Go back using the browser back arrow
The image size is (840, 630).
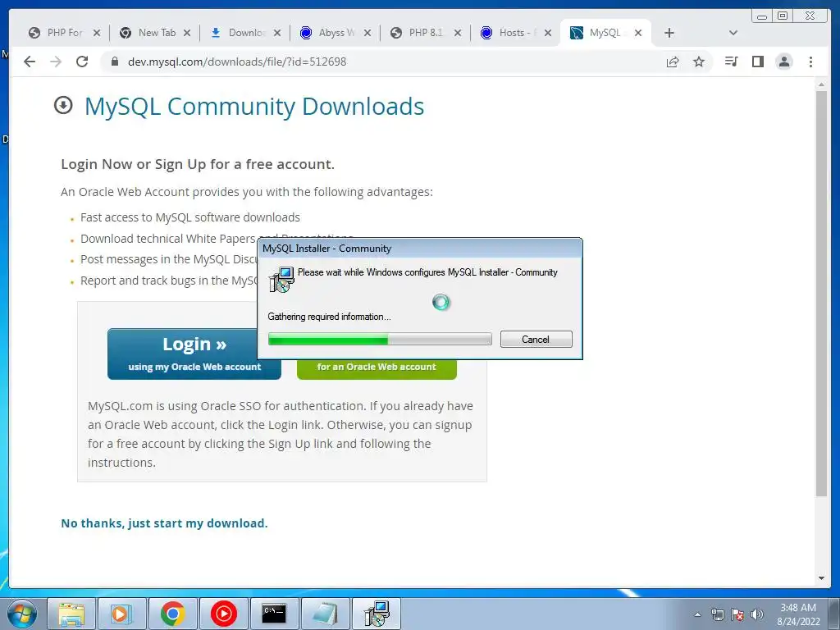[30, 62]
